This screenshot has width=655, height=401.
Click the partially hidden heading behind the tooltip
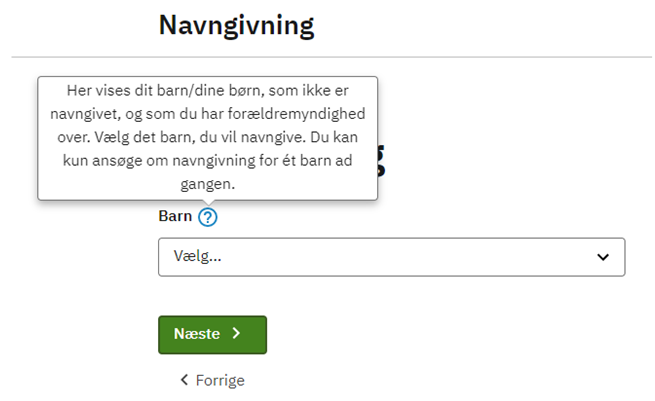(381, 161)
